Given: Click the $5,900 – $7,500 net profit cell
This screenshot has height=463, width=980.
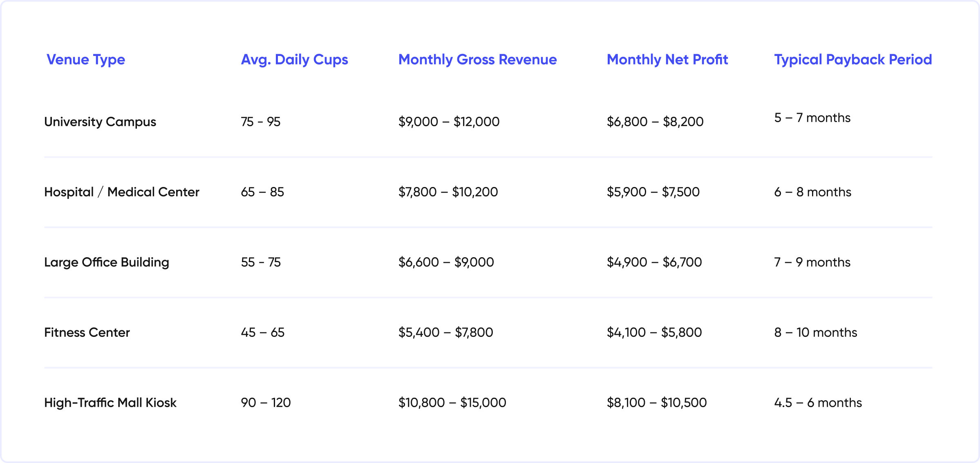Looking at the screenshot, I should click(653, 192).
